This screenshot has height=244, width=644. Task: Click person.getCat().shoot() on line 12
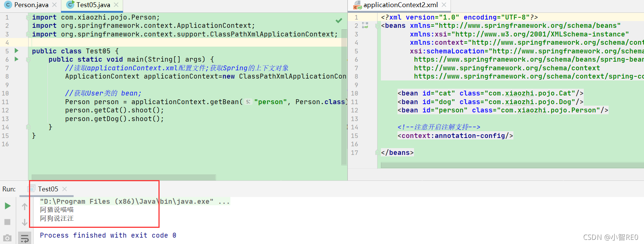[114, 110]
